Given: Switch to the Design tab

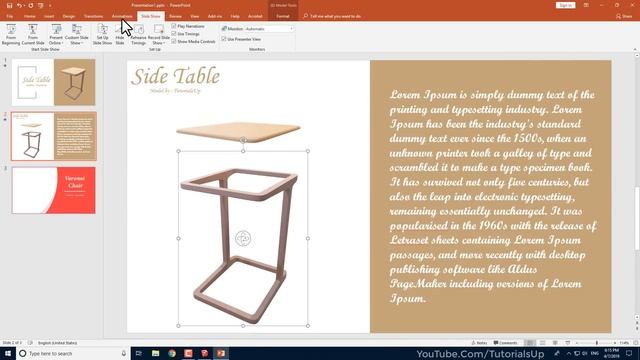Looking at the screenshot, I should click(69, 16).
